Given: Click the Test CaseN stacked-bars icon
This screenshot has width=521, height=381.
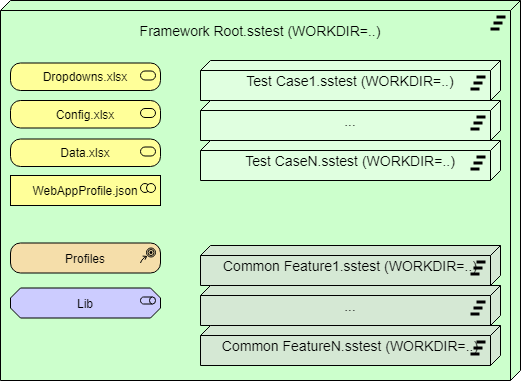Looking at the screenshot, I should (x=478, y=163).
